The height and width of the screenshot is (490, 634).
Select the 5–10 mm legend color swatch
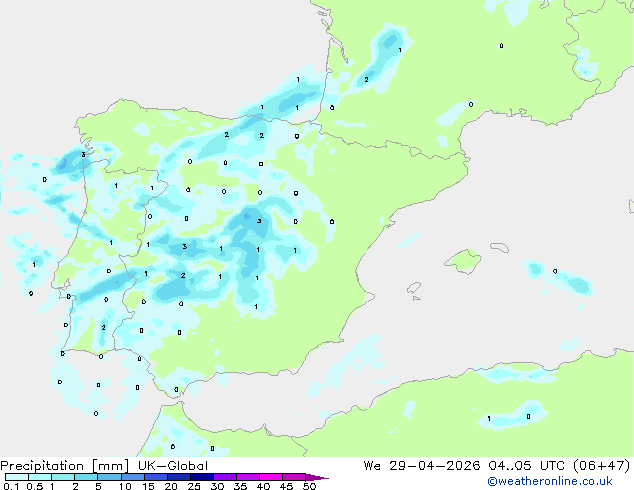109,477
